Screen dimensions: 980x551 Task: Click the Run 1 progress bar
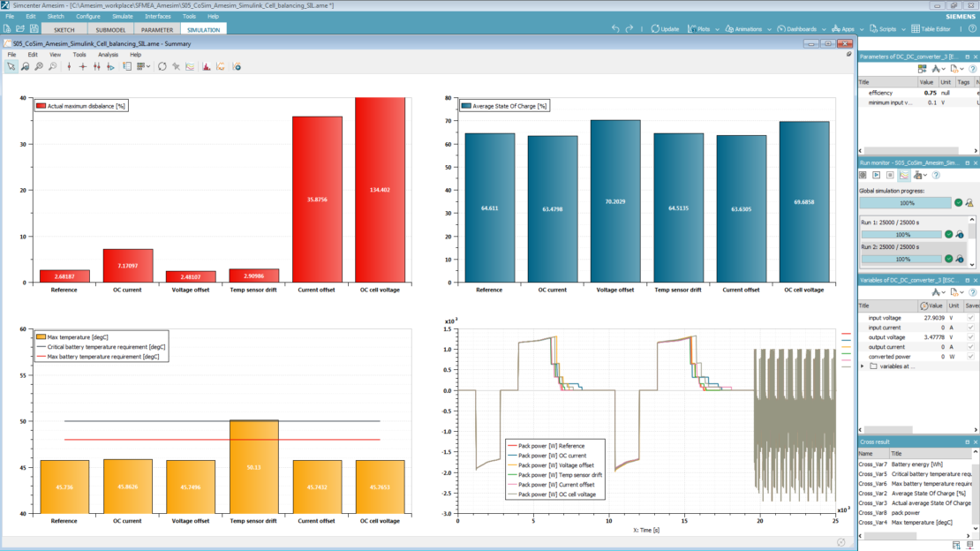point(902,233)
